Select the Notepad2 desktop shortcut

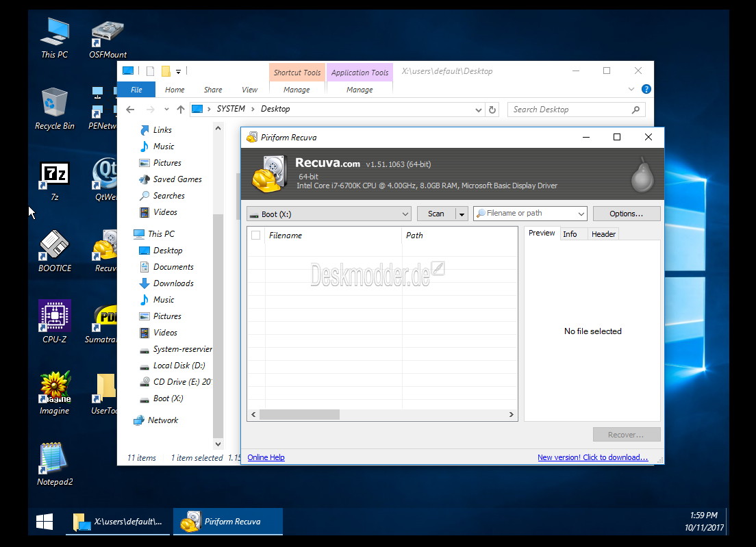tap(55, 464)
